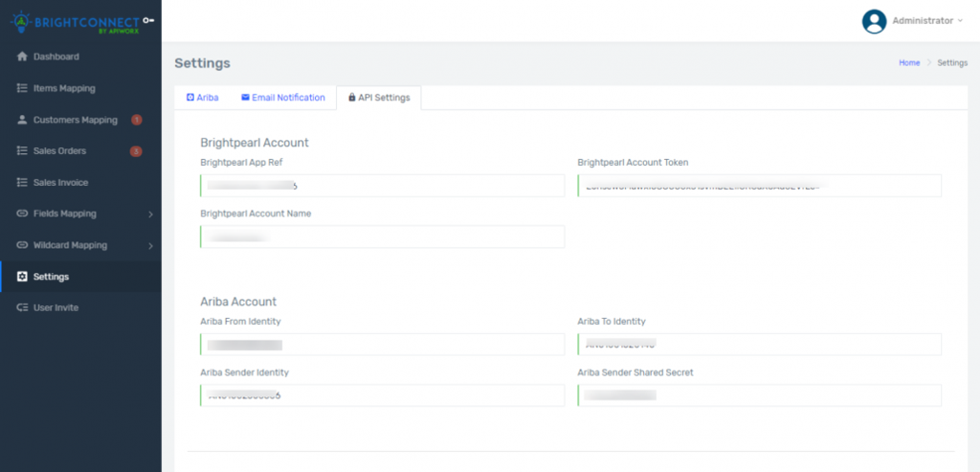This screenshot has height=472, width=980.
Task: Switch to the Ariba tab
Action: coord(203,98)
